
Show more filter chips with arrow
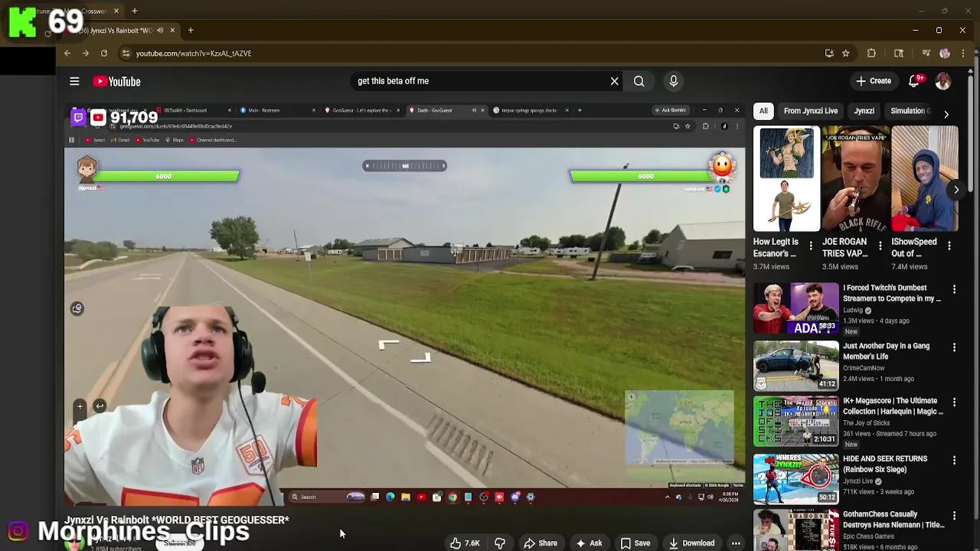(946, 113)
